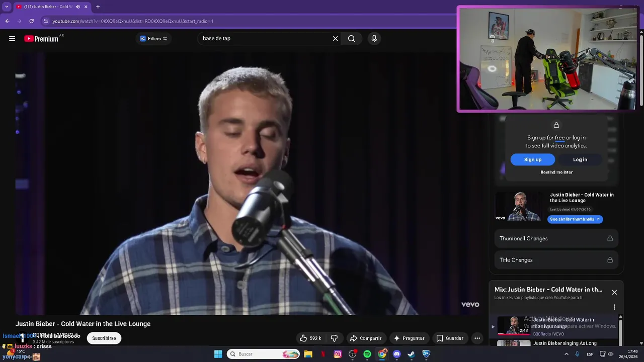Go back with the browser back arrow
The width and height of the screenshot is (644, 362).
point(7,21)
